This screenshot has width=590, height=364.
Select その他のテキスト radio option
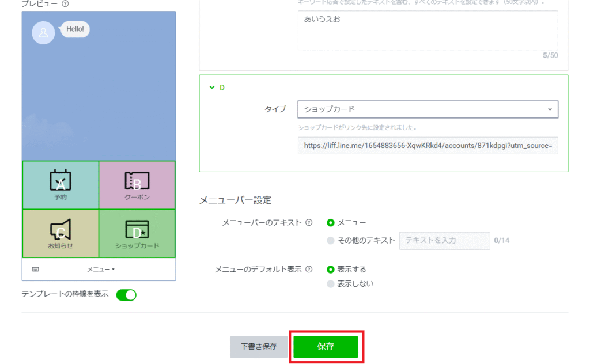click(x=331, y=241)
